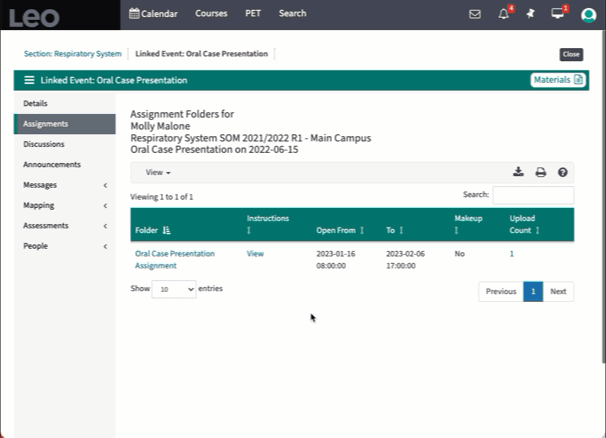Viewport: 606px width, 438px height.
Task: Open Section: Respiratory System breadcrumb link
Action: [x=73, y=54]
